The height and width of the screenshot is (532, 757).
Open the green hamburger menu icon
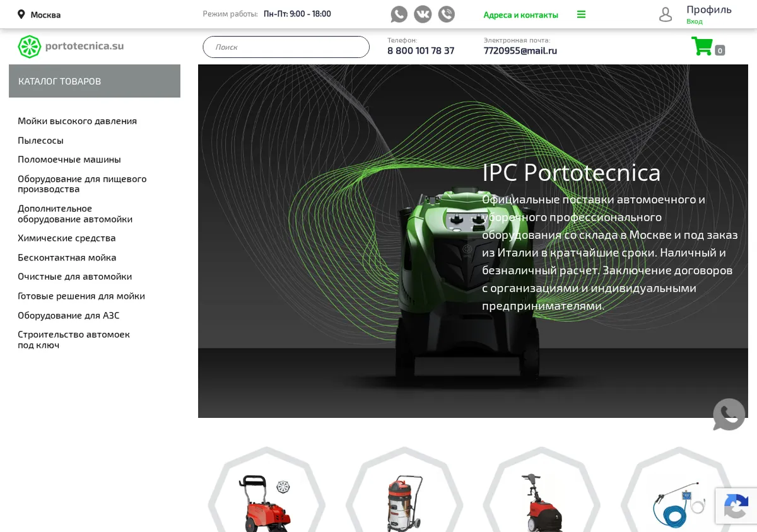pos(581,14)
